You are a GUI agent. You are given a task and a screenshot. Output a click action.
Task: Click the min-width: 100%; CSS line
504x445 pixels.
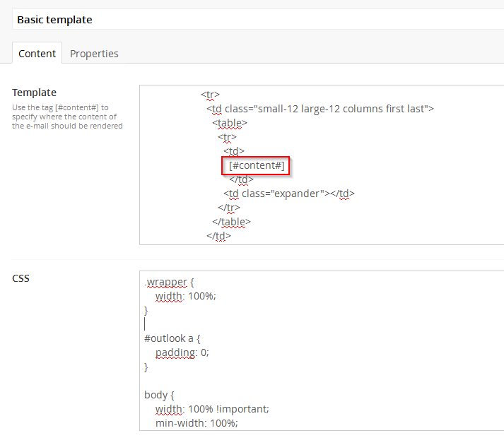pos(197,423)
